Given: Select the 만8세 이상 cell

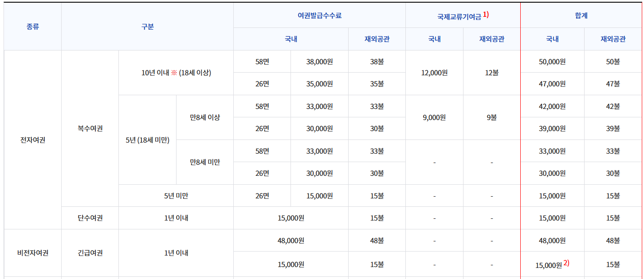Looking at the screenshot, I should pos(204,117).
